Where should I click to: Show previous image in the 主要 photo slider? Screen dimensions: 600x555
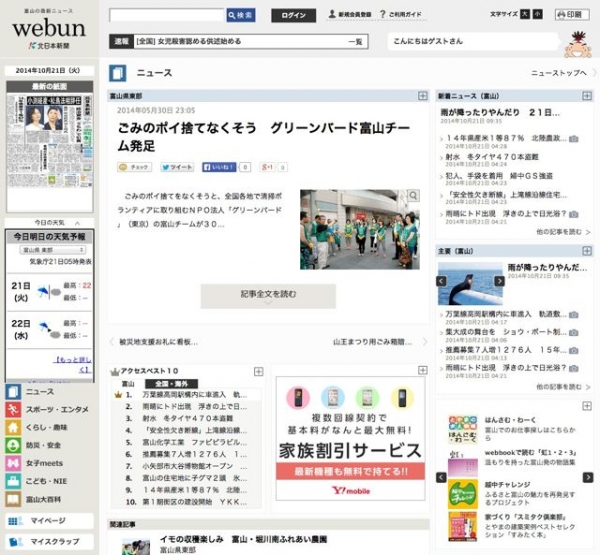(x=441, y=281)
